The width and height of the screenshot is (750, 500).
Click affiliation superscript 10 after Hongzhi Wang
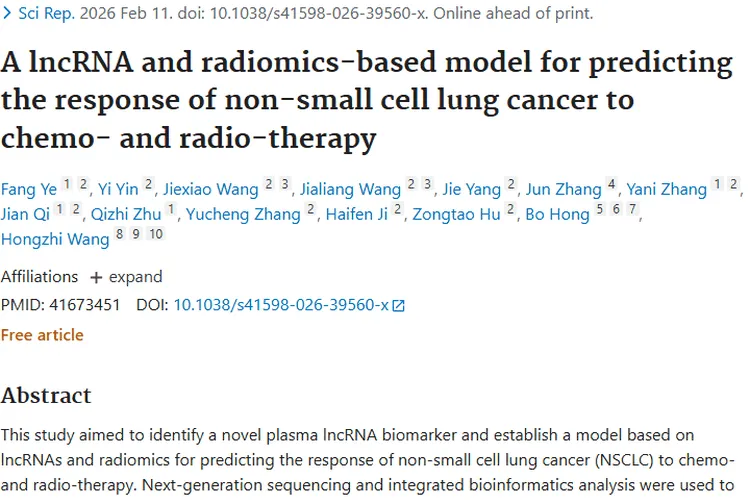pyautogui.click(x=155, y=235)
